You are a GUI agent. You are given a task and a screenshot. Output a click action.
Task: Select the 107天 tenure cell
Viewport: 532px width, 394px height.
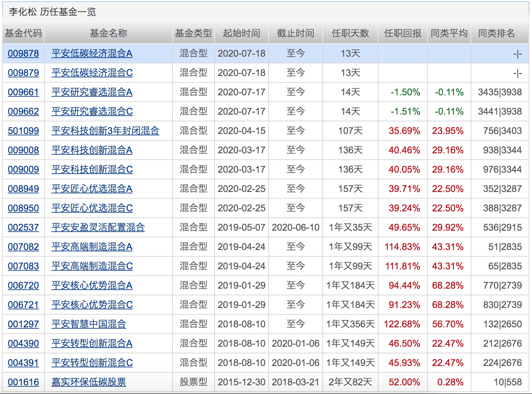tap(350, 131)
